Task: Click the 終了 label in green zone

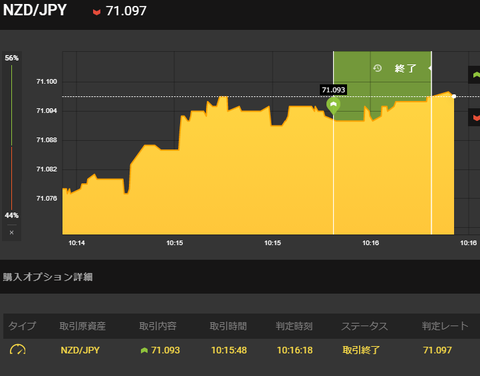Action: coord(405,68)
